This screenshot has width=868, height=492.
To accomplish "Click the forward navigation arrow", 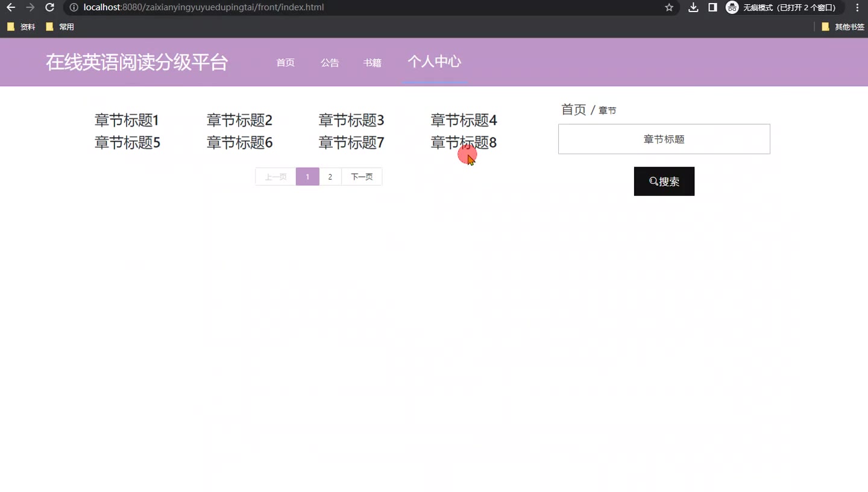I will pos(30,7).
